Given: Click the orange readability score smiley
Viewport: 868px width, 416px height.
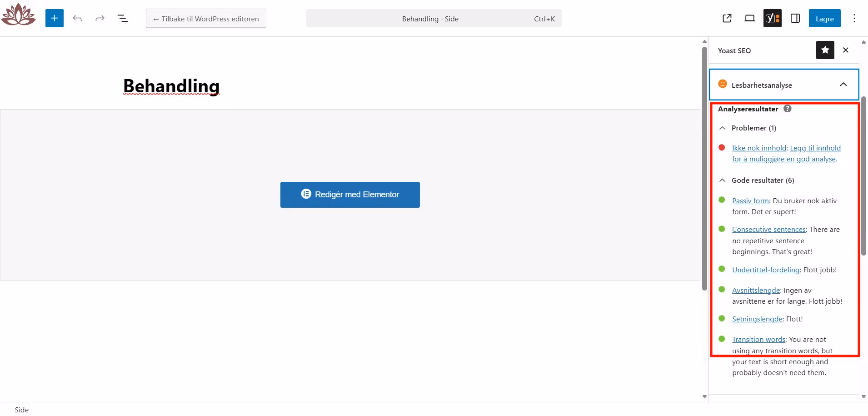Looking at the screenshot, I should coord(723,84).
